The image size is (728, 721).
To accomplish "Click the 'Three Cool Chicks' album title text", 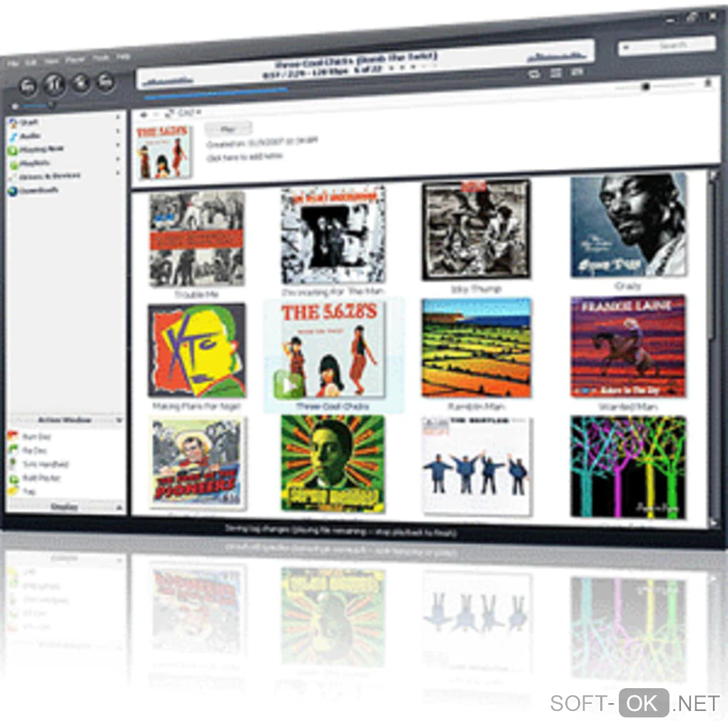I will (333, 407).
